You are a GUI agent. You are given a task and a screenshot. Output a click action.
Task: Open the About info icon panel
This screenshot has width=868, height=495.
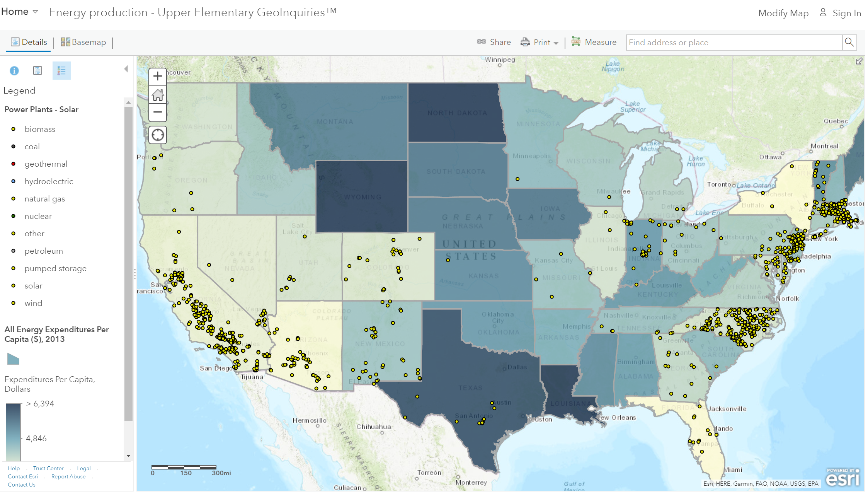coord(14,71)
